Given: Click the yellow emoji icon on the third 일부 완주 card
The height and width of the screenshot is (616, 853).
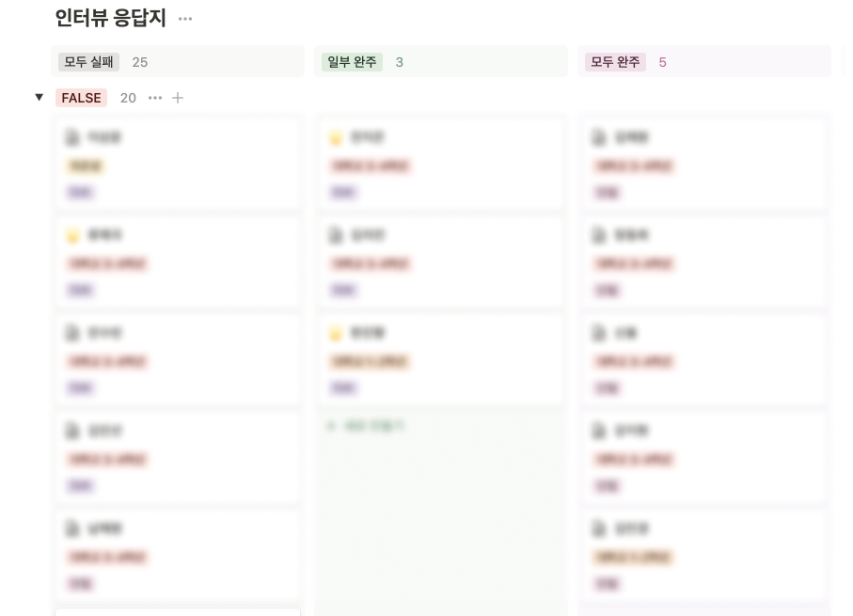Looking at the screenshot, I should click(336, 333).
